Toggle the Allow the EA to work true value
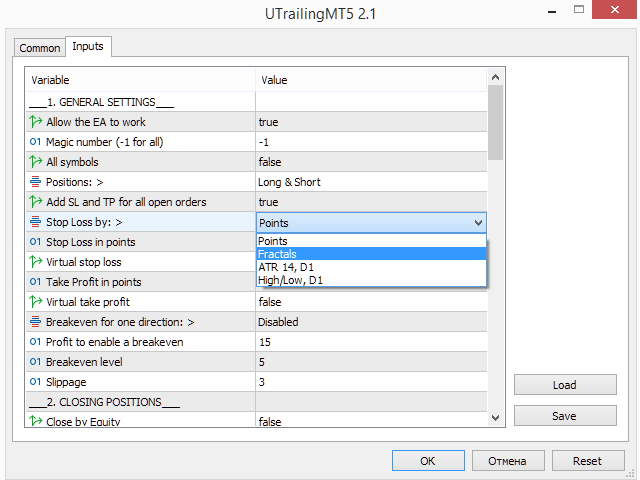Screen dimensions: 640x480 click(x=371, y=122)
